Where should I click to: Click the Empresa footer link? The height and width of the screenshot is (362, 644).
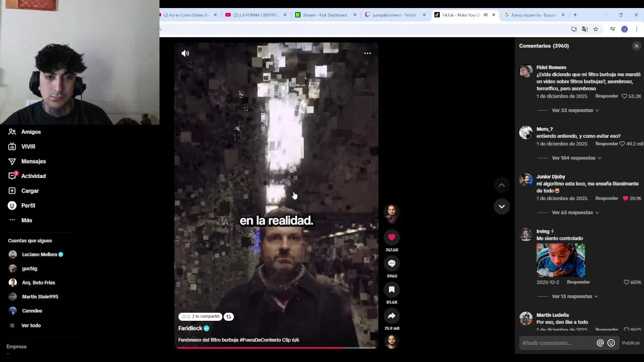[x=16, y=346]
